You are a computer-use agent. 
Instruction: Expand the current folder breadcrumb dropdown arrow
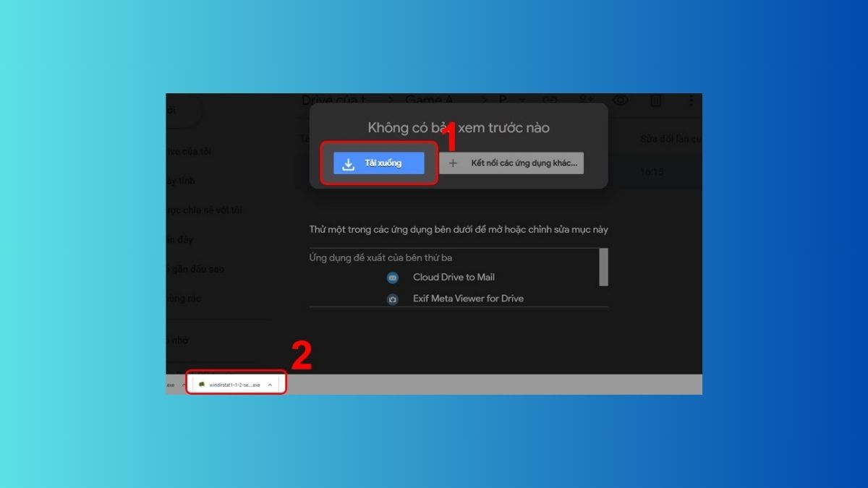[x=523, y=100]
